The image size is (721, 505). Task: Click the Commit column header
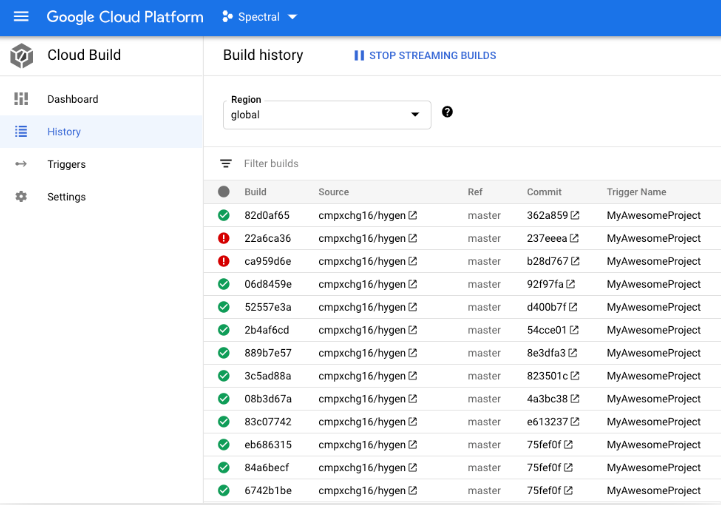(544, 192)
